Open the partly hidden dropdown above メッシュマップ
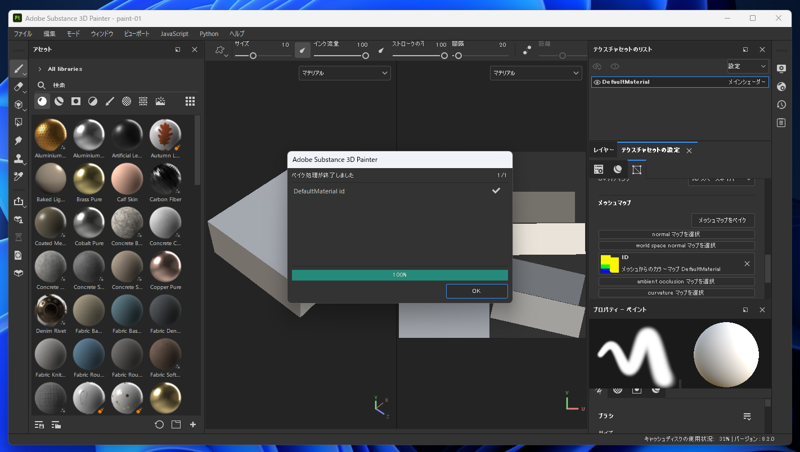 (x=721, y=180)
